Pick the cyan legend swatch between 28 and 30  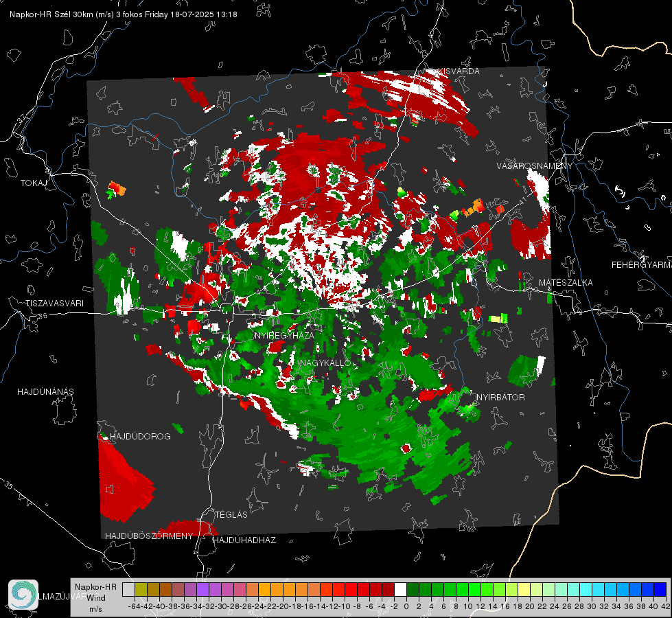pyautogui.click(x=586, y=589)
